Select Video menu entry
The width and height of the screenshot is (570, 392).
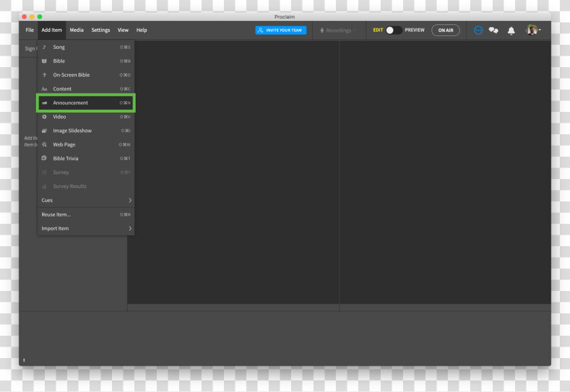pos(85,117)
